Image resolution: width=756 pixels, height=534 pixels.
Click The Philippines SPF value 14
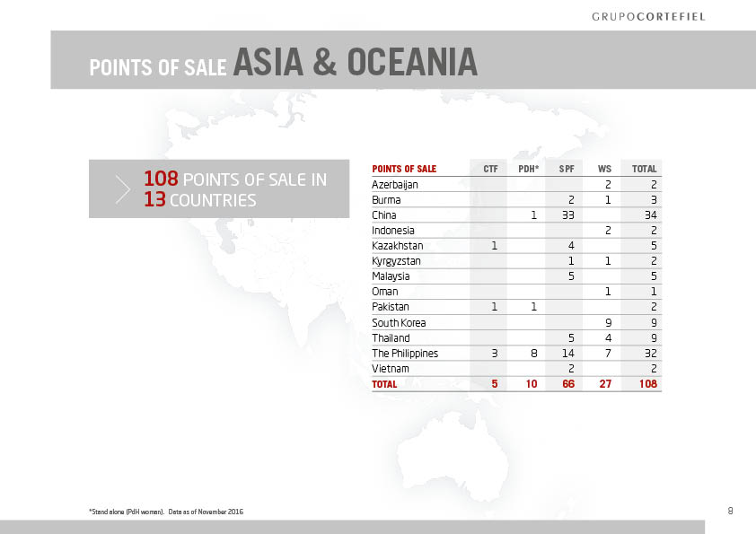coord(568,354)
